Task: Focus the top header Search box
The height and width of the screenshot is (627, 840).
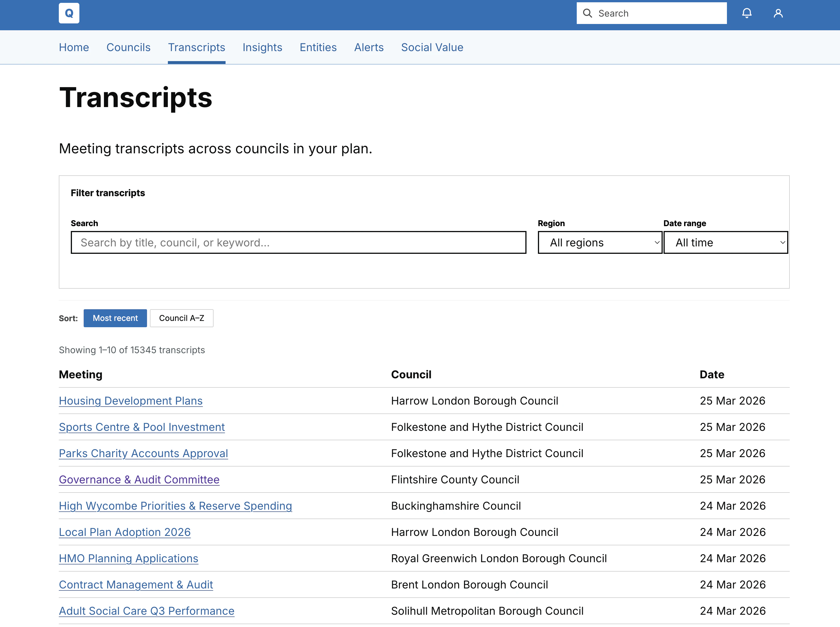Action: (x=659, y=13)
